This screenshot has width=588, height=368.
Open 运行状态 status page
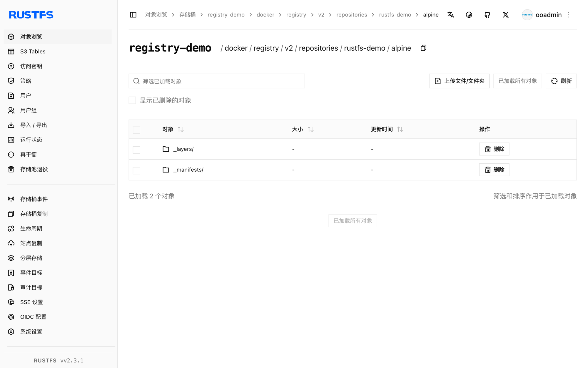pyautogui.click(x=58, y=140)
